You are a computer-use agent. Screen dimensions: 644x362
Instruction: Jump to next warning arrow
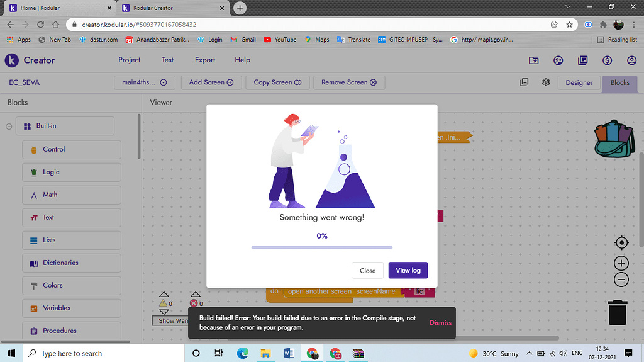click(164, 312)
